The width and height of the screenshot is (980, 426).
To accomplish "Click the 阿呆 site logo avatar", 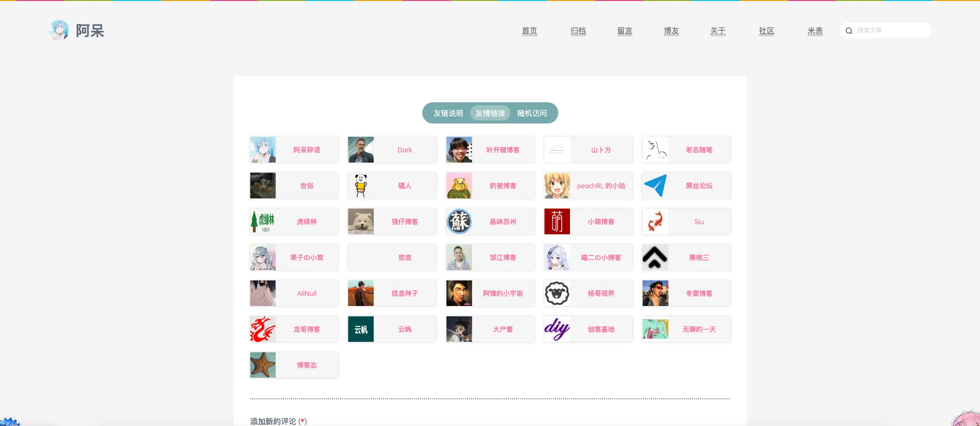I will click(59, 30).
